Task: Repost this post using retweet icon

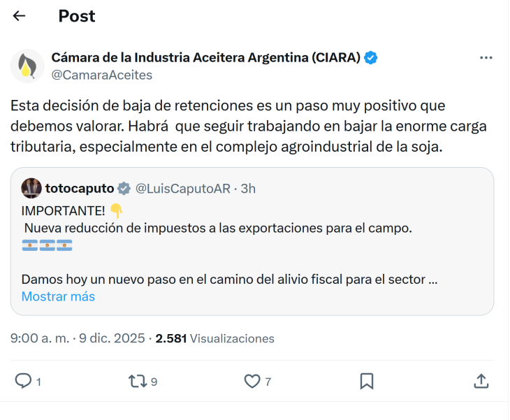Action: coord(138,381)
